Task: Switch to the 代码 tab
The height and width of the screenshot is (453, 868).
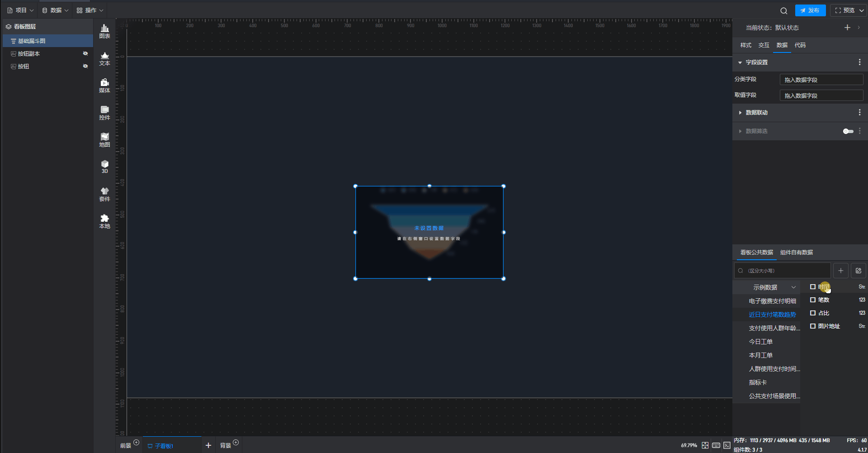Action: [x=800, y=45]
